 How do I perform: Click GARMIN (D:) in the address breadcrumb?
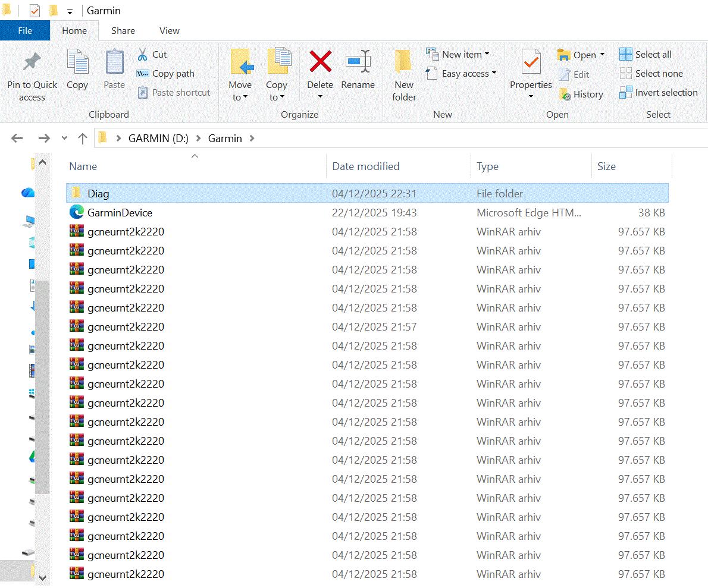pos(158,139)
